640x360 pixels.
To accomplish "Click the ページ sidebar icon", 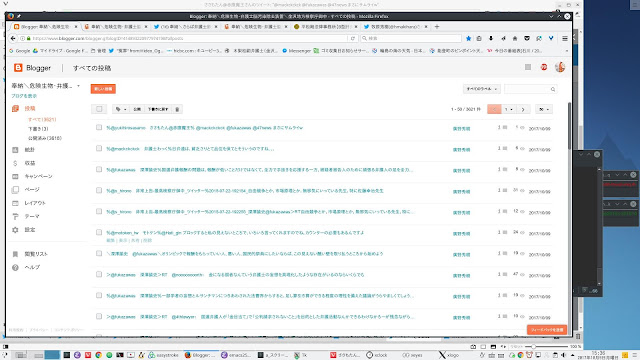I will click(15, 190).
